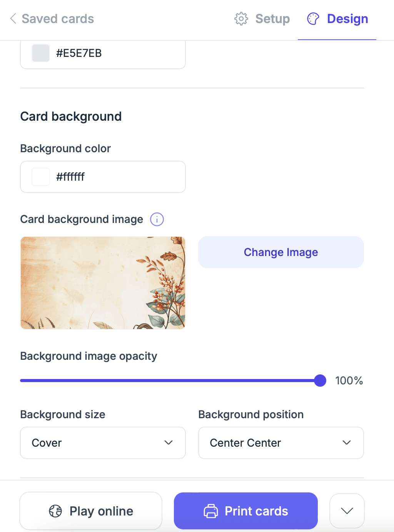The image size is (394, 532).
Task: Click the #ffffff background color hex field
Action: (115, 177)
